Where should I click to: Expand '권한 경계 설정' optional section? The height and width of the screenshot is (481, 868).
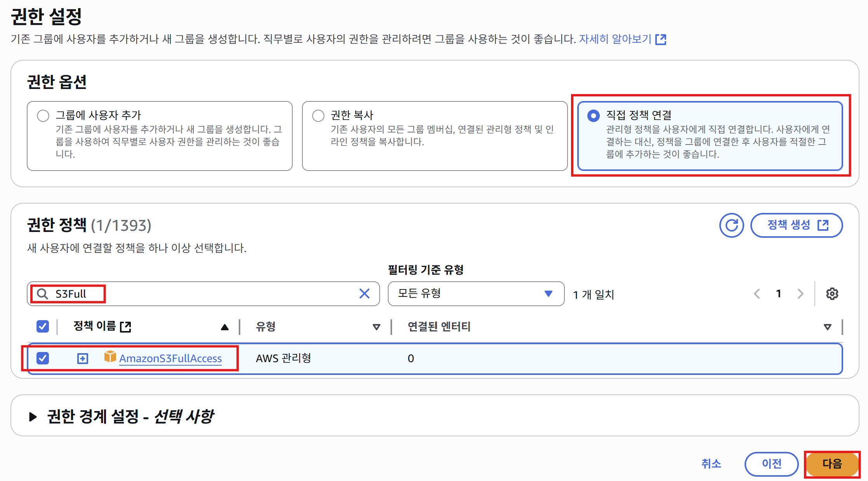coord(33,417)
